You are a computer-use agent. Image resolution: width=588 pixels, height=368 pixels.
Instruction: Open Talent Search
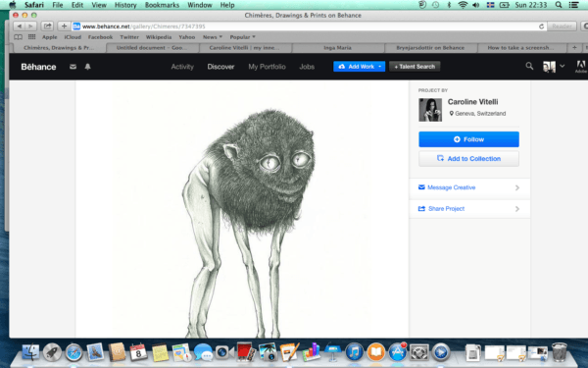415,67
